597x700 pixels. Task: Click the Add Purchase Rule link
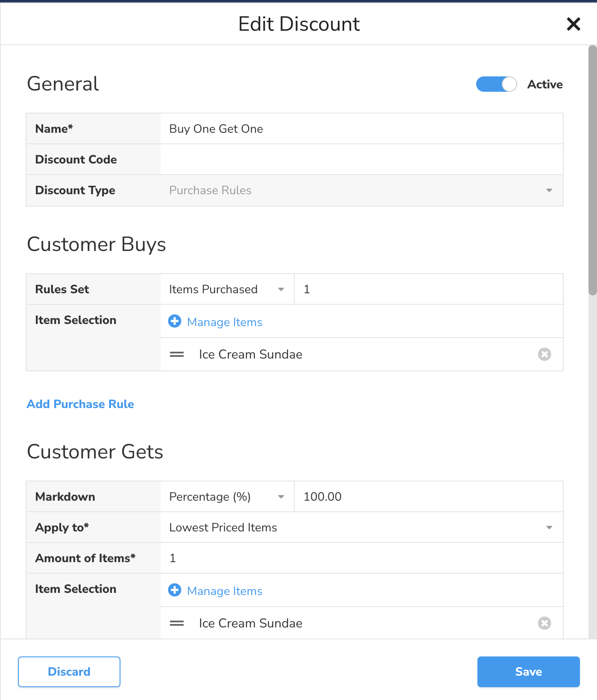coord(80,404)
